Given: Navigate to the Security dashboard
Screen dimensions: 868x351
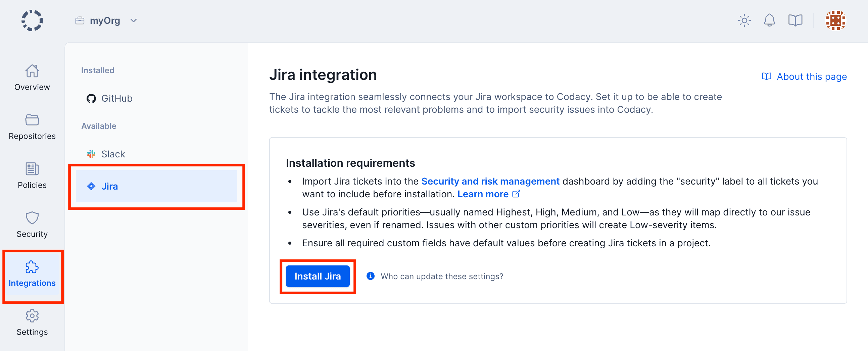Looking at the screenshot, I should (x=32, y=225).
